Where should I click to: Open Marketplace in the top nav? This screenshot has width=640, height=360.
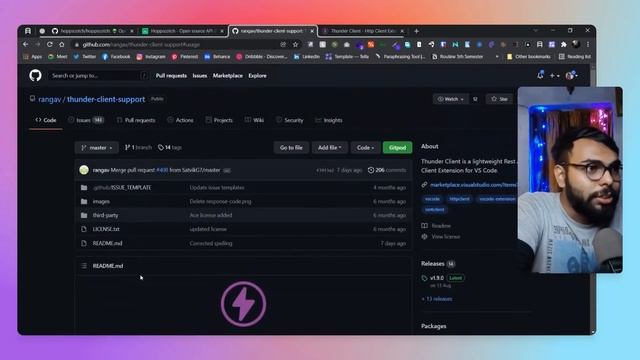(228, 76)
